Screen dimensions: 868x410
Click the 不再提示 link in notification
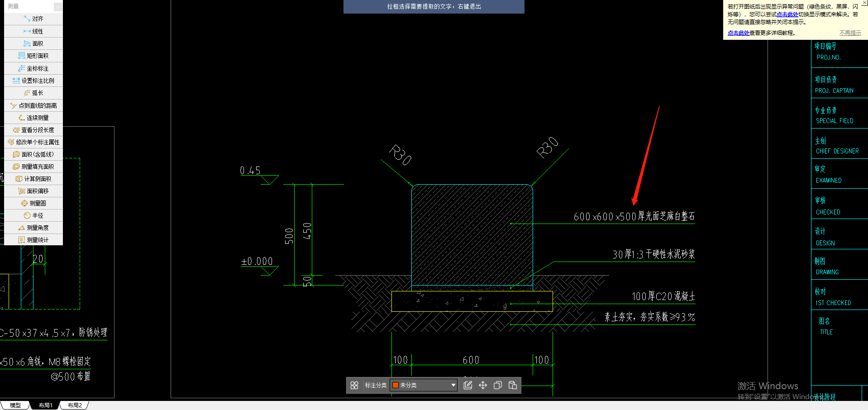[x=850, y=33]
